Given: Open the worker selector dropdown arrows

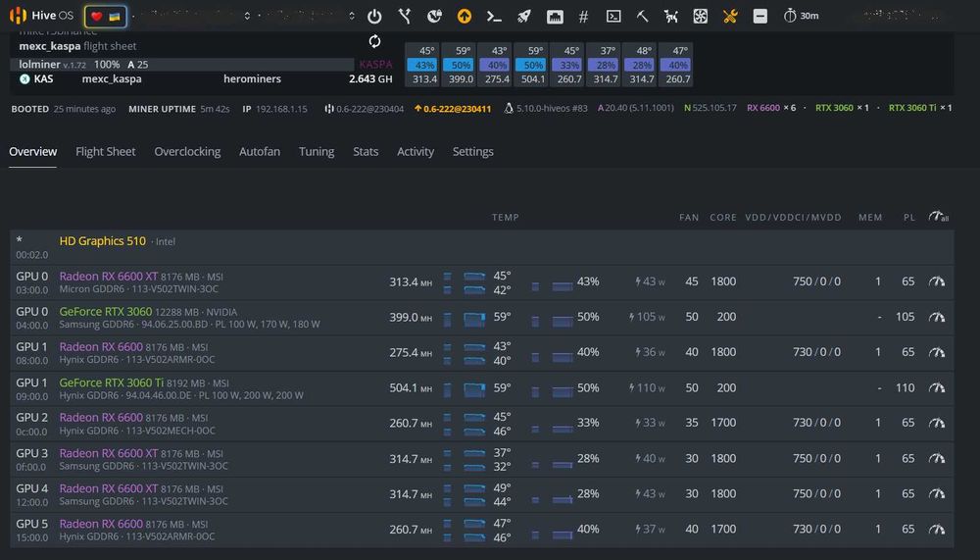Looking at the screenshot, I should (x=352, y=17).
